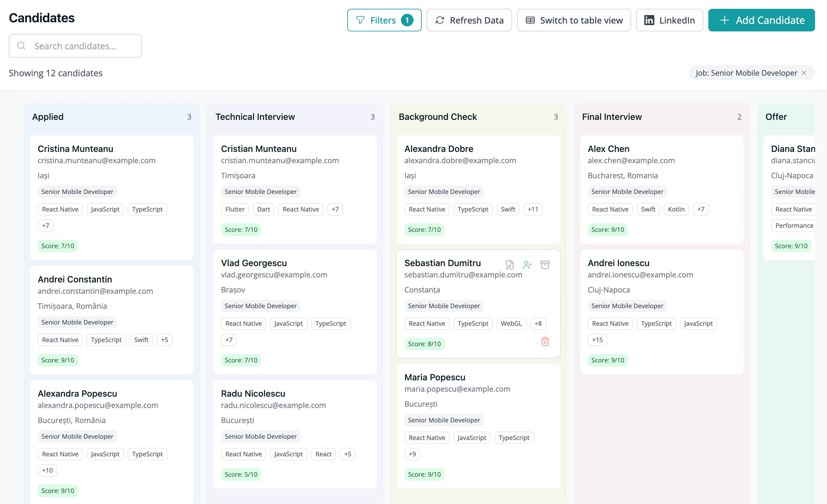Remove the Senior Mobile Developer job filter chip
The height and width of the screenshot is (504, 827).
803,73
